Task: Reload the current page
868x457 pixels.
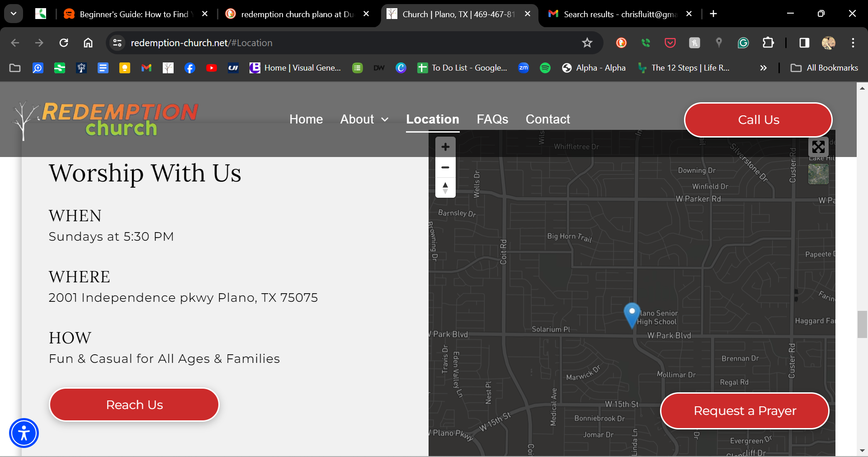Action: tap(64, 43)
